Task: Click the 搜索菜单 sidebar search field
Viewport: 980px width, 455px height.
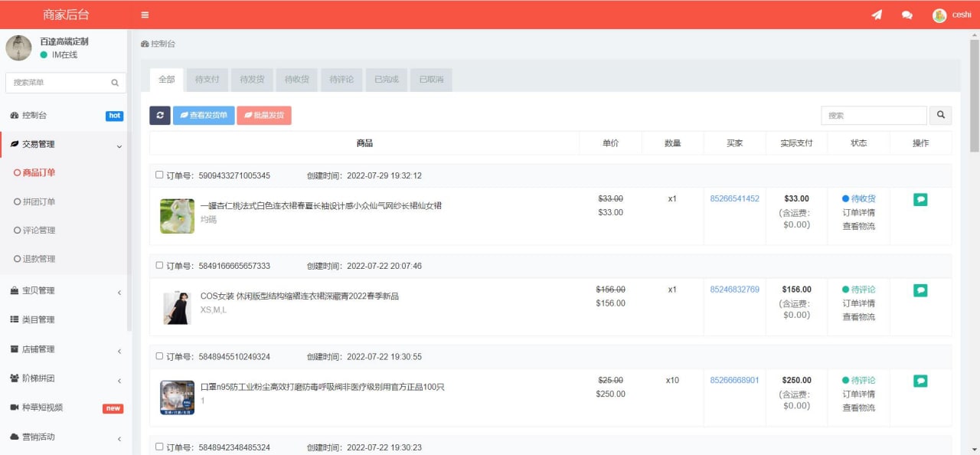Action: coord(57,83)
